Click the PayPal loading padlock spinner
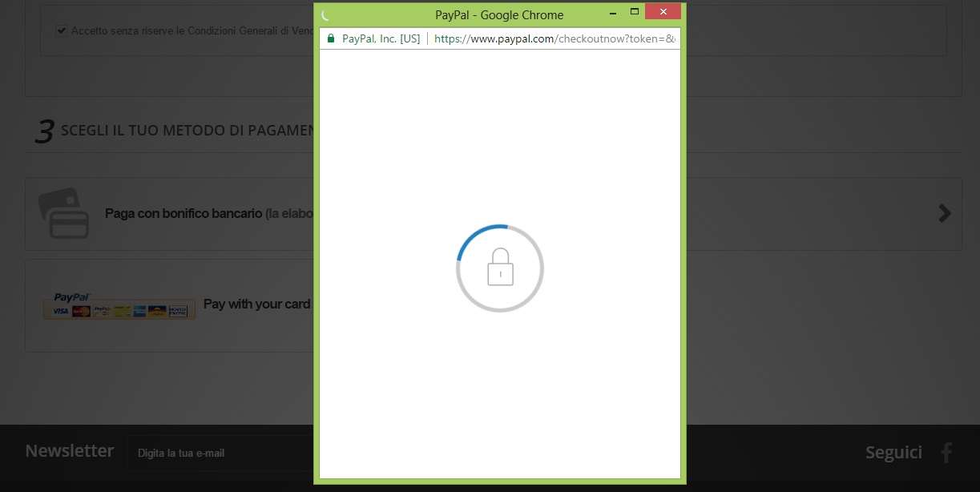This screenshot has height=492, width=980. 500,268
